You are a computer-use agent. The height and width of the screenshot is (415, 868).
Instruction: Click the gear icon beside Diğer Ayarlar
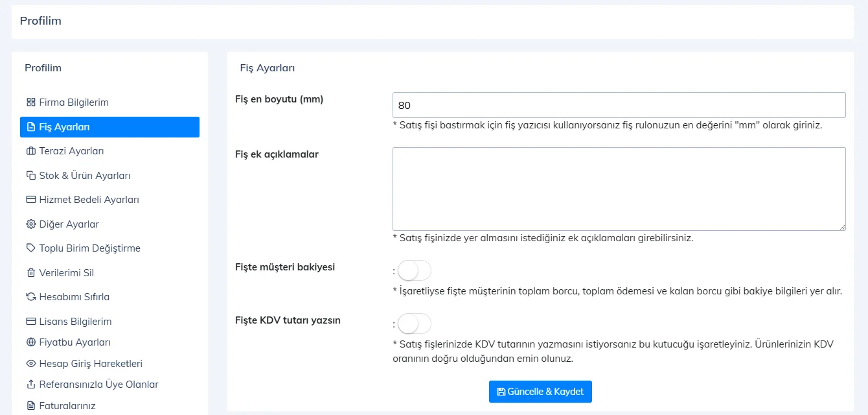(30, 224)
